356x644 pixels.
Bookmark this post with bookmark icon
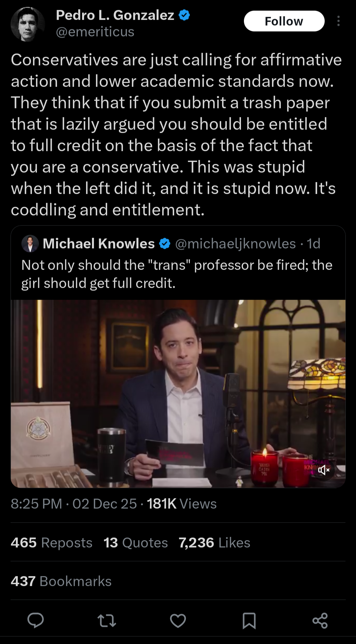pyautogui.click(x=249, y=621)
